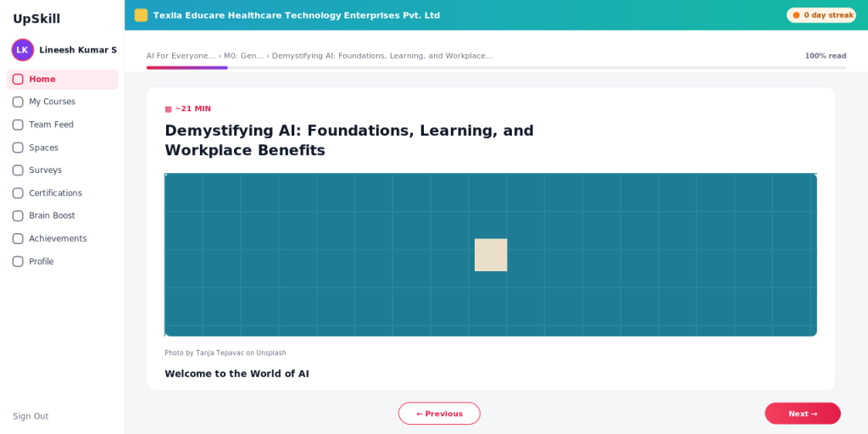This screenshot has width=868, height=434.
Task: Click the orange streak dot icon
Action: (796, 15)
